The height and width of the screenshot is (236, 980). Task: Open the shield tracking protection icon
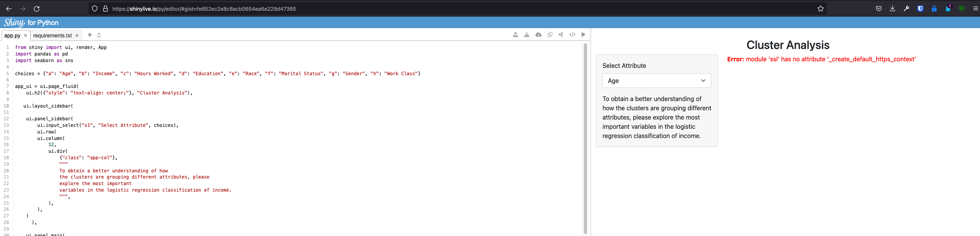95,8
